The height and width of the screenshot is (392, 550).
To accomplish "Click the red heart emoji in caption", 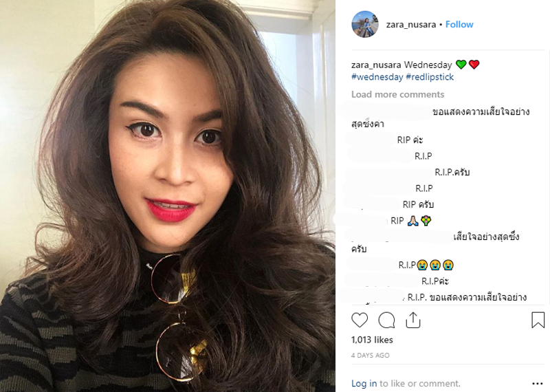I will point(474,65).
